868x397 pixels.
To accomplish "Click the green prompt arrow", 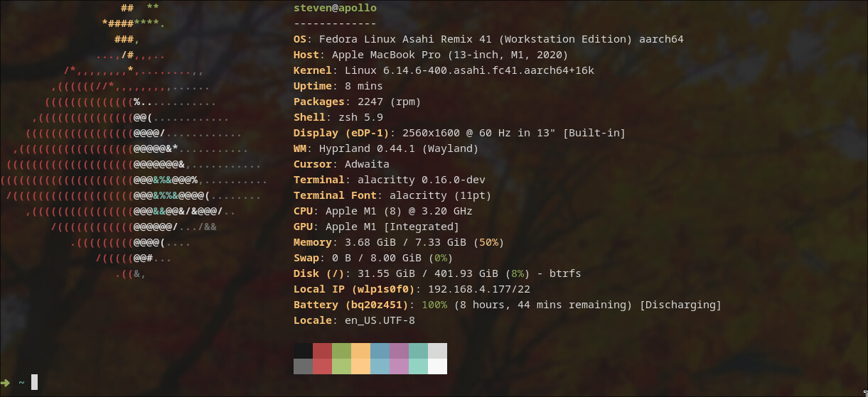I will point(6,382).
